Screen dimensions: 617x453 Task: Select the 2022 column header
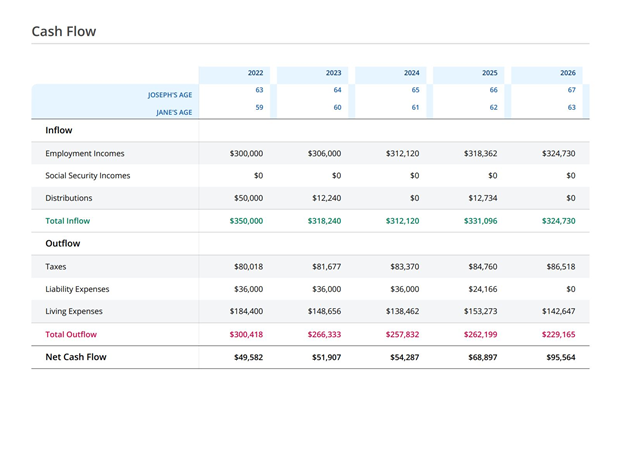[255, 73]
